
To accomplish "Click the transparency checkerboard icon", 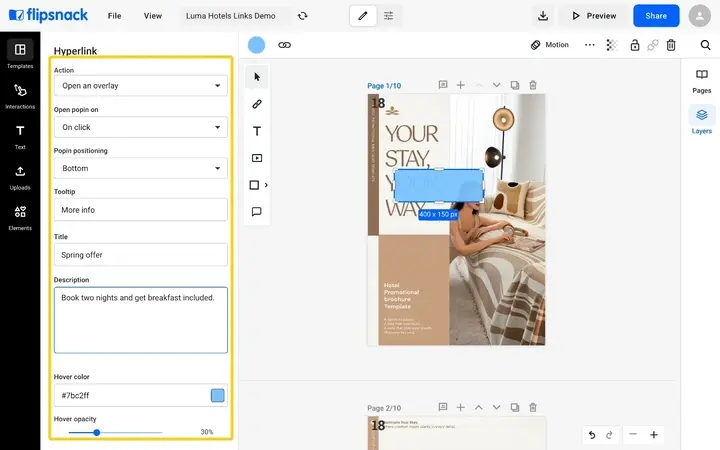I will [x=612, y=45].
